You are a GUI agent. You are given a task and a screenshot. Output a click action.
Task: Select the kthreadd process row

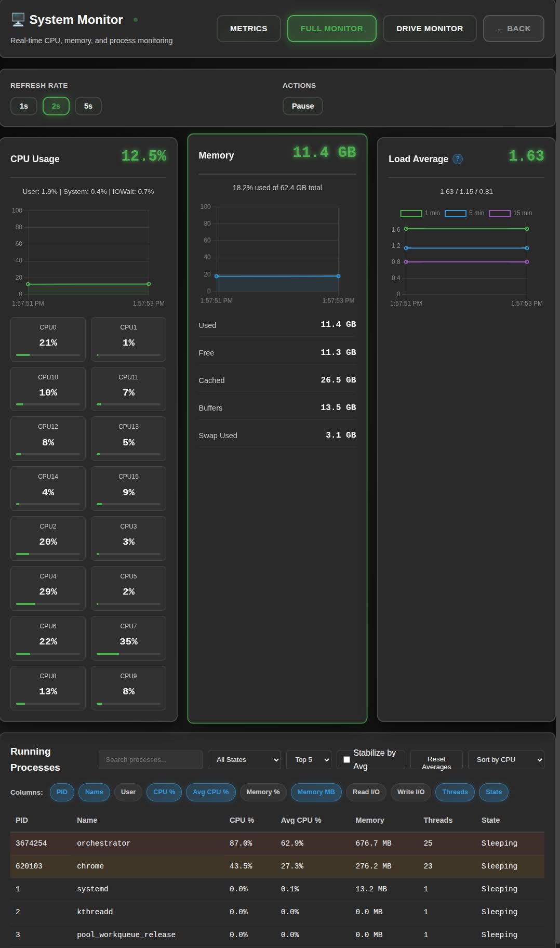tap(277, 912)
